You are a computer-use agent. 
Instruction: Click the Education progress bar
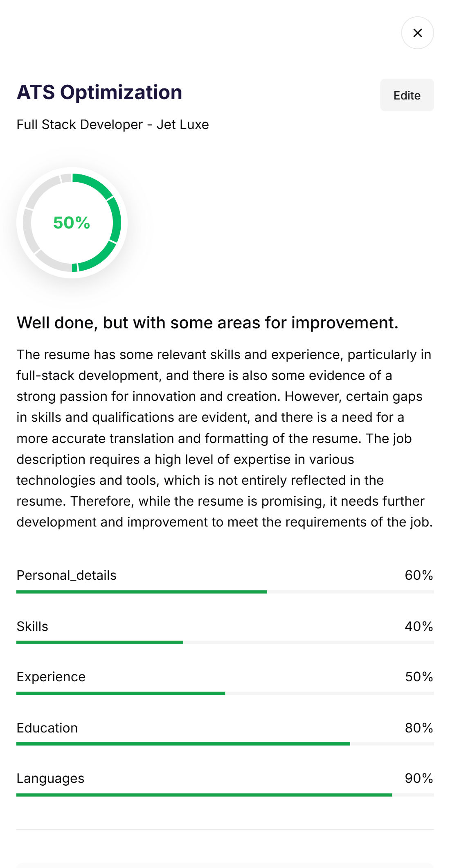coord(225,744)
